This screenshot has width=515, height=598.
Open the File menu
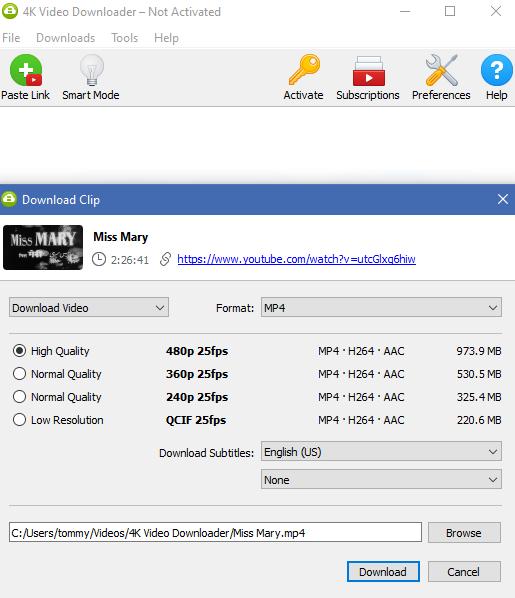pos(11,38)
